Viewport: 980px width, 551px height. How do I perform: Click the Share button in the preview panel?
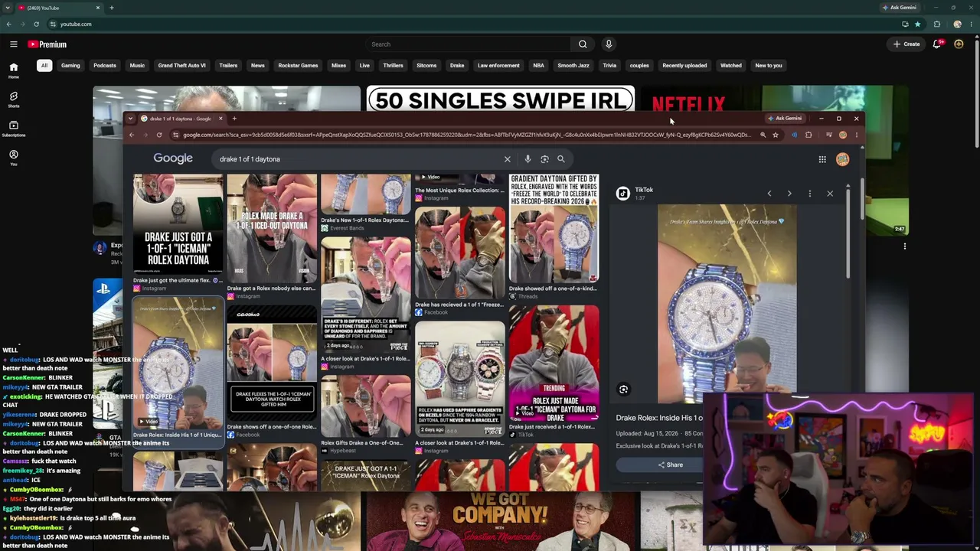point(670,465)
